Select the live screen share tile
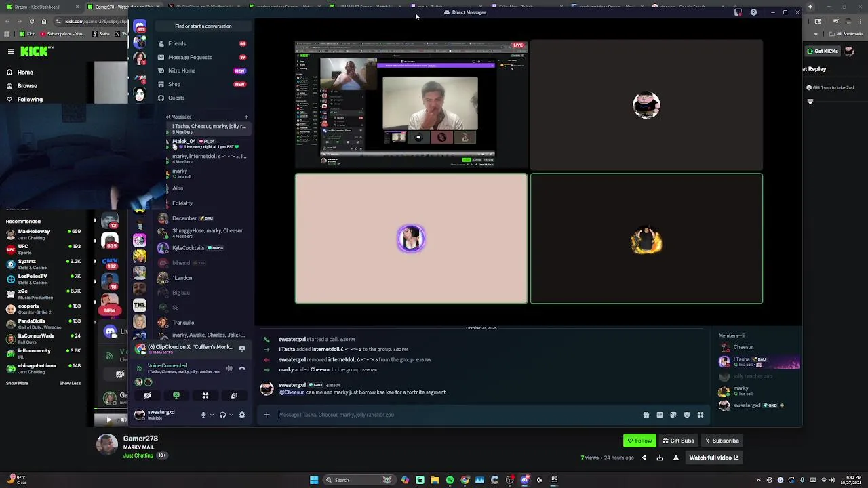The image size is (868, 488). click(411, 104)
